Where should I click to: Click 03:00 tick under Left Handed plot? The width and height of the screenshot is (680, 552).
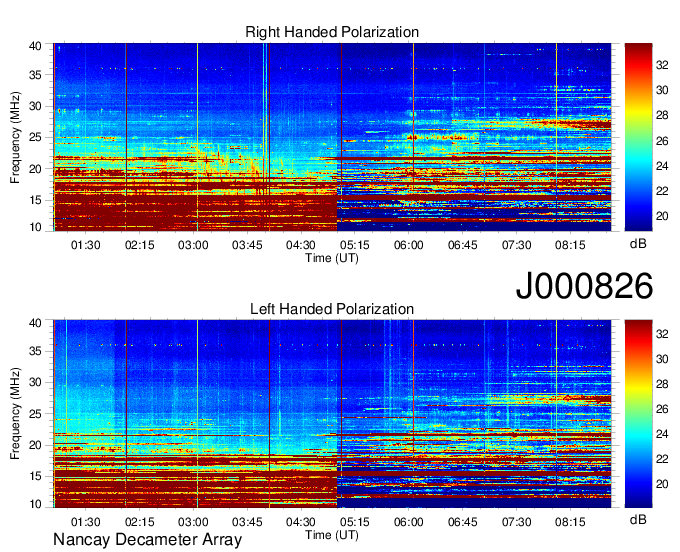[x=193, y=522]
